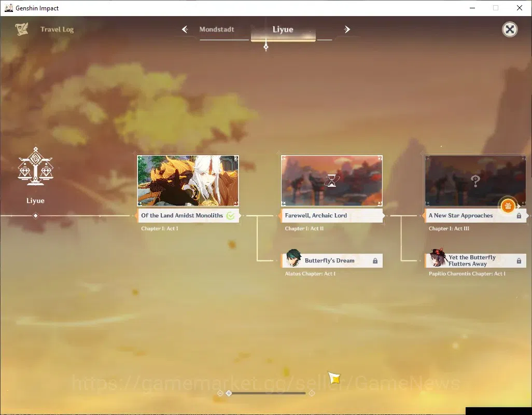This screenshot has height=415, width=532.
Task: Click Hu Tao portrait icon
Action: point(438,258)
